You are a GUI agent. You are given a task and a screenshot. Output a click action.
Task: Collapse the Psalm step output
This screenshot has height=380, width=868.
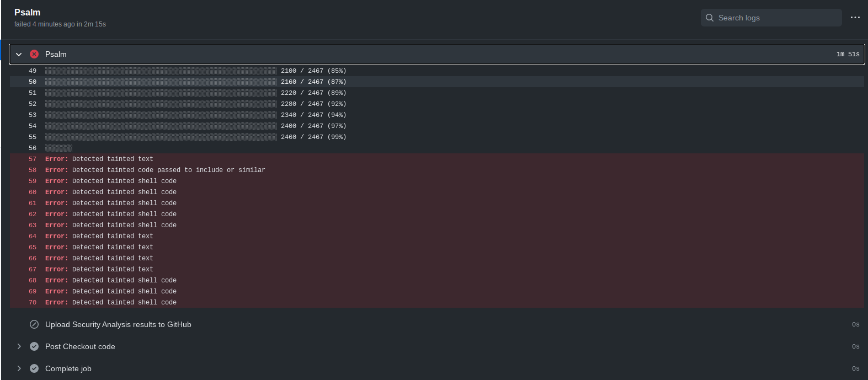[18, 54]
